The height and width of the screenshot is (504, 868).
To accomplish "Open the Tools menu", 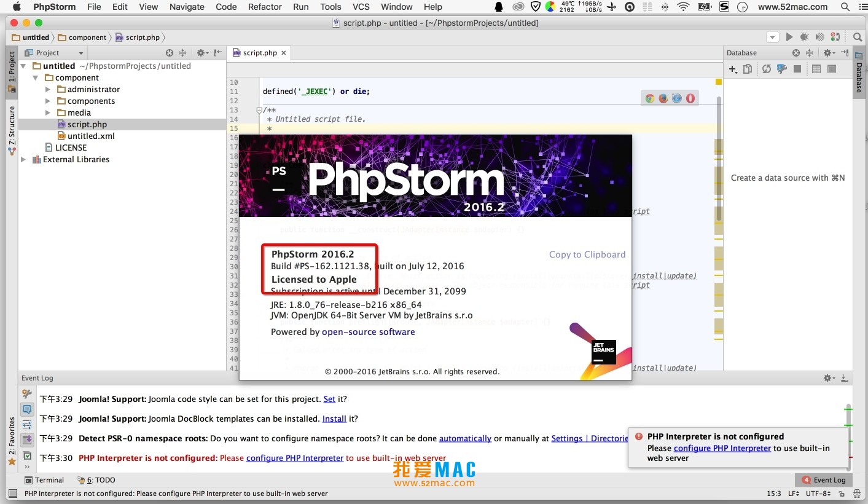I will click(330, 7).
